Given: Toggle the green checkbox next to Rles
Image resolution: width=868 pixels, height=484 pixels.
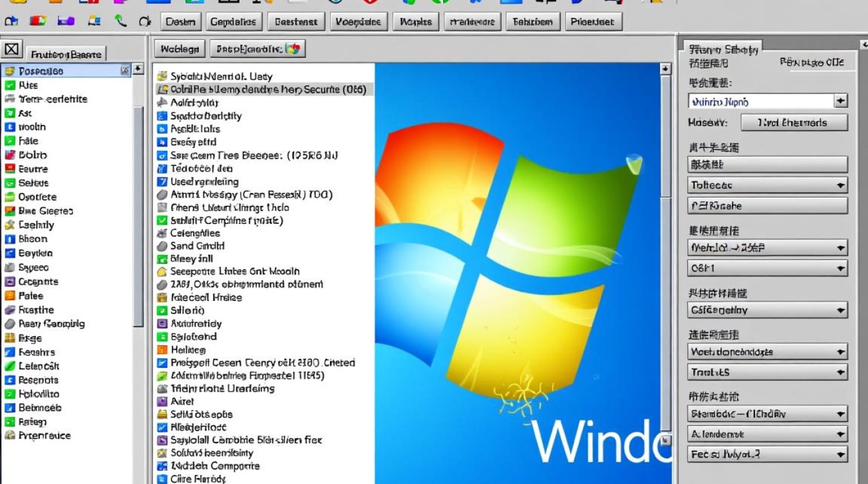Looking at the screenshot, I should pyautogui.click(x=10, y=85).
